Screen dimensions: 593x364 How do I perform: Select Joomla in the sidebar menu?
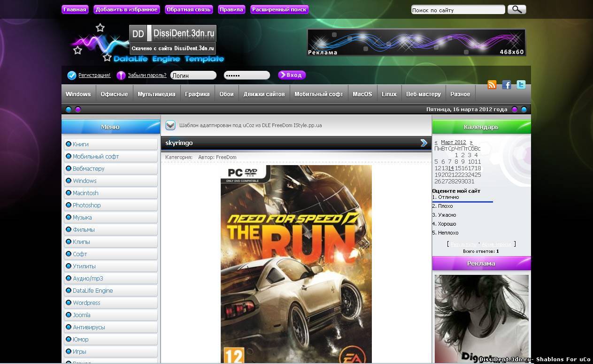click(111, 315)
